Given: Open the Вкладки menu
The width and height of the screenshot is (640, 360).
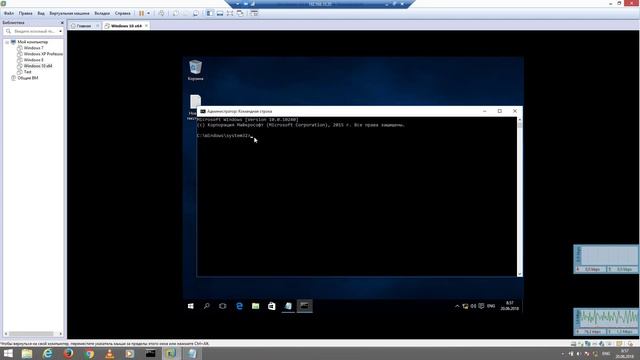Looking at the screenshot, I should (102, 13).
